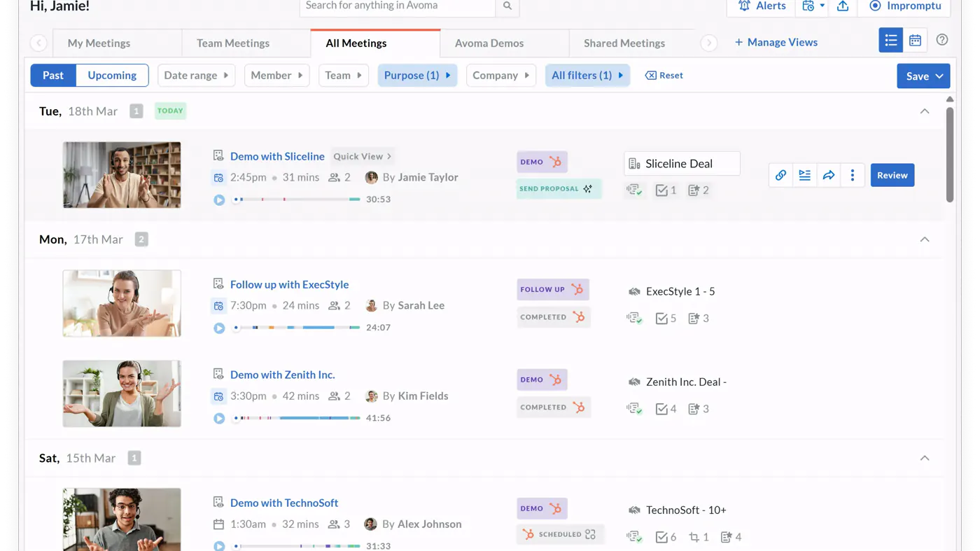Open the Alerts bell icon
This screenshot has height=551, width=980.
[x=744, y=6]
